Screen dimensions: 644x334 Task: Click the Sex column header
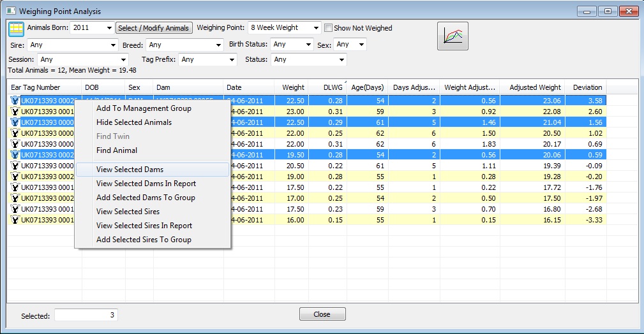(x=139, y=87)
